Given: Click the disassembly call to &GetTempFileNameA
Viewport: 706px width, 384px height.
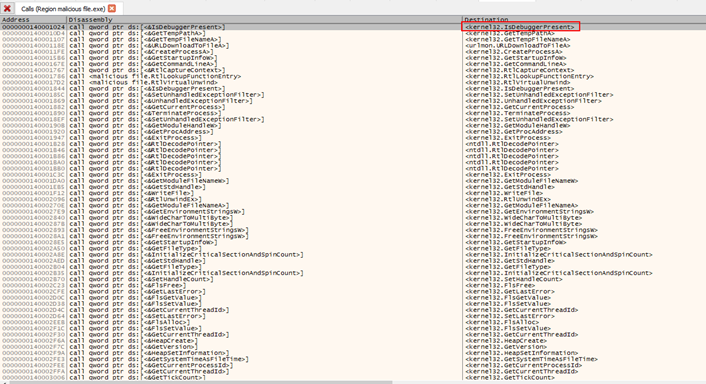Looking at the screenshot, I should [145, 40].
